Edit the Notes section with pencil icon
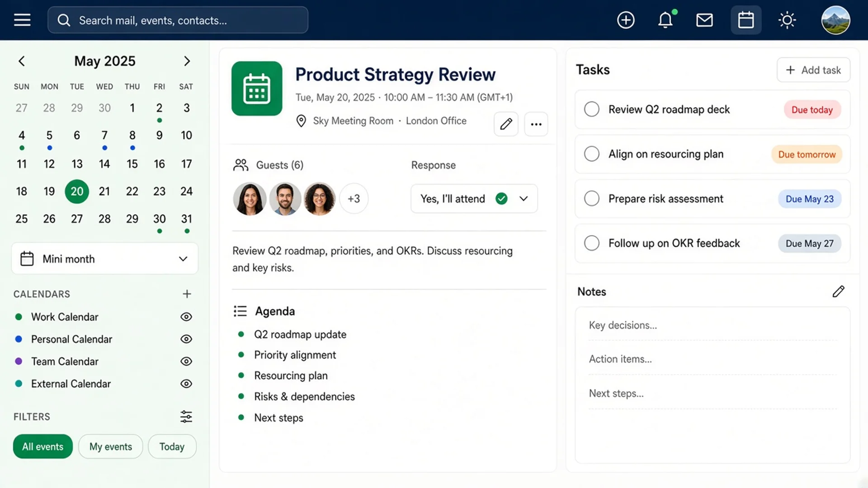This screenshot has height=488, width=868. pos(838,291)
